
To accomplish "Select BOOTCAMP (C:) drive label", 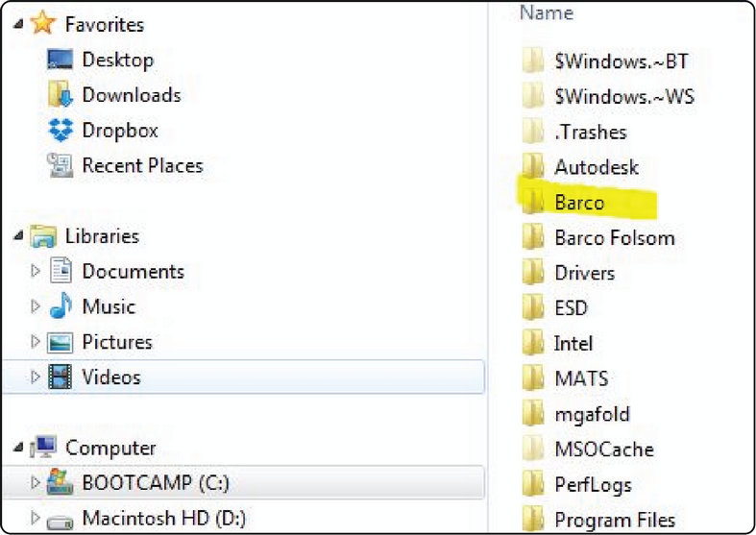I will [156, 483].
